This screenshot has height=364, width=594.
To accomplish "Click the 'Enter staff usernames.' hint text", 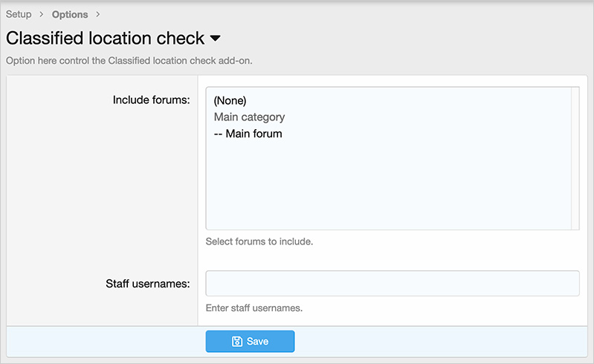I will pos(254,308).
